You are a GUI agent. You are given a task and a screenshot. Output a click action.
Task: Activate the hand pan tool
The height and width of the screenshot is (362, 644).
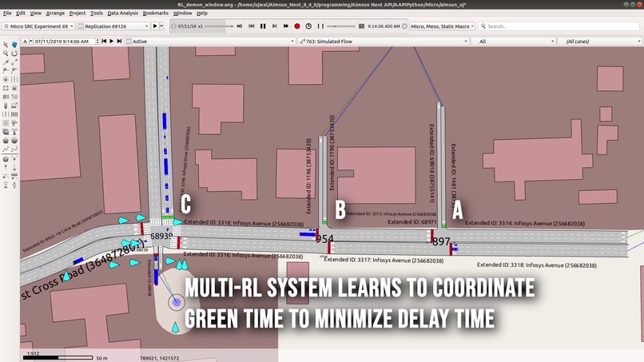coord(14,45)
